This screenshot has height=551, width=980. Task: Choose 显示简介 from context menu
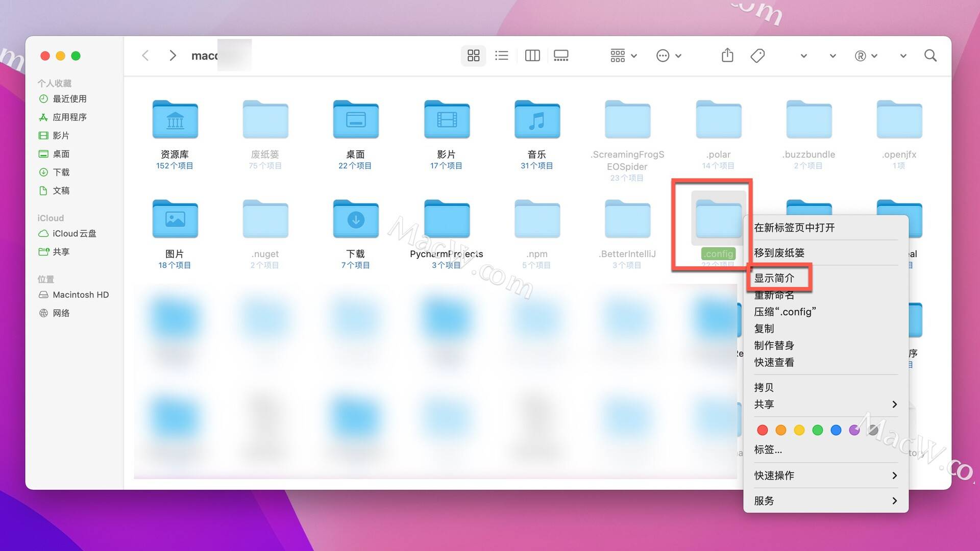(774, 278)
